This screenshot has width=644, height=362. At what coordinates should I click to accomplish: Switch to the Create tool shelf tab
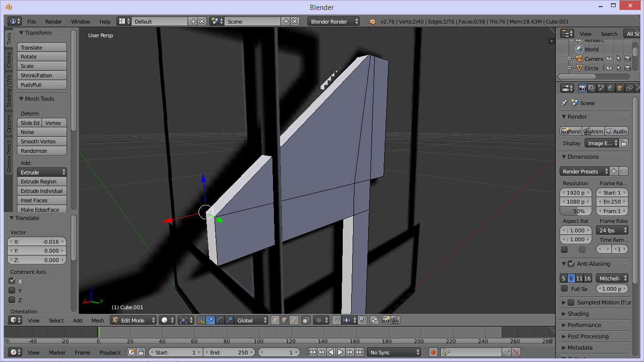pyautogui.click(x=9, y=59)
